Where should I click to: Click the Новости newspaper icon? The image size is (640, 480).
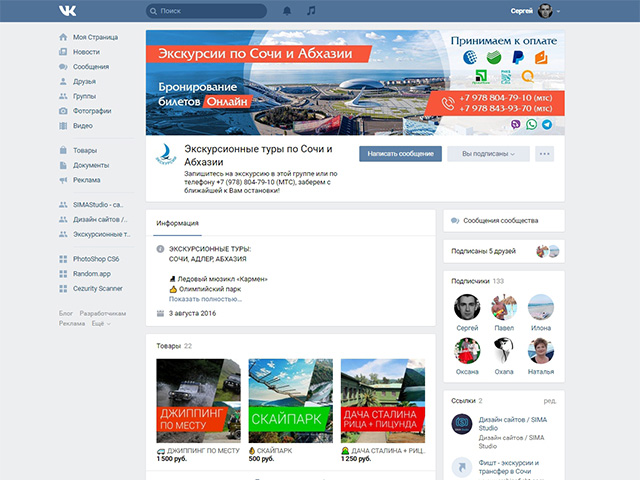(63, 52)
